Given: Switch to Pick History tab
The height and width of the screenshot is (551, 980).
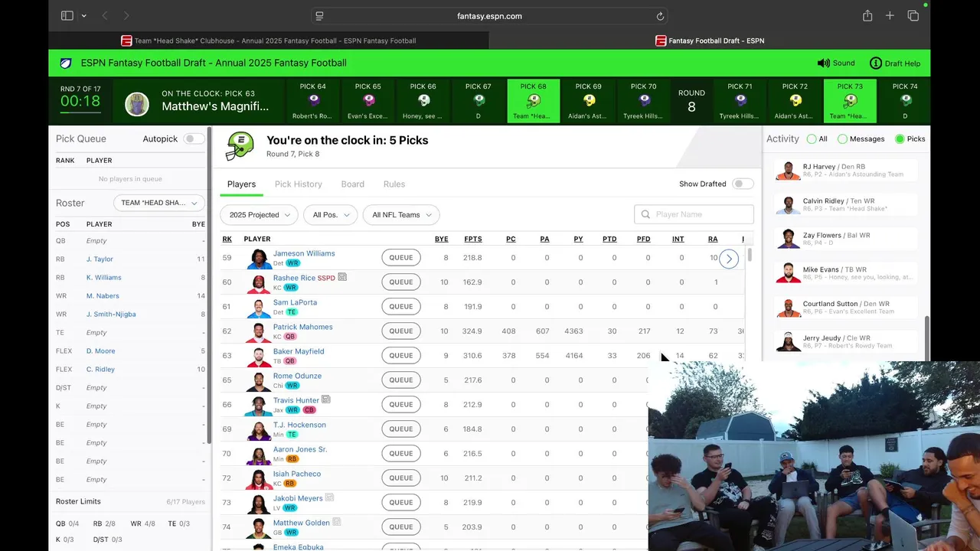Looking at the screenshot, I should pos(298,184).
